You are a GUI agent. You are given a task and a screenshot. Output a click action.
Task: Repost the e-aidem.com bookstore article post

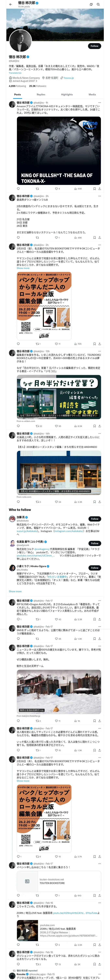coord(38,426)
